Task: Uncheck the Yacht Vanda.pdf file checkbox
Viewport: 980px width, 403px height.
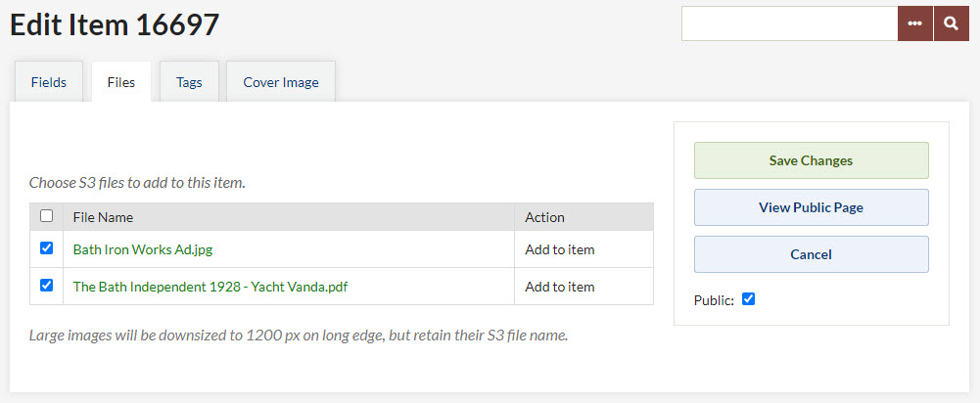Action: [x=46, y=286]
